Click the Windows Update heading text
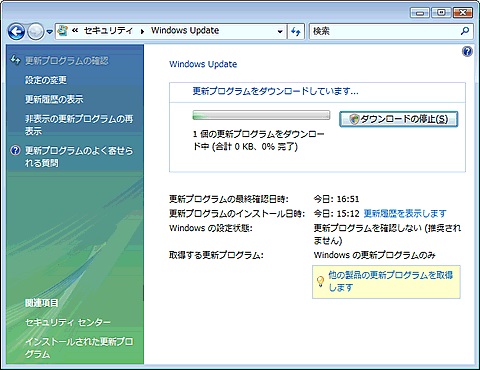 tap(203, 64)
